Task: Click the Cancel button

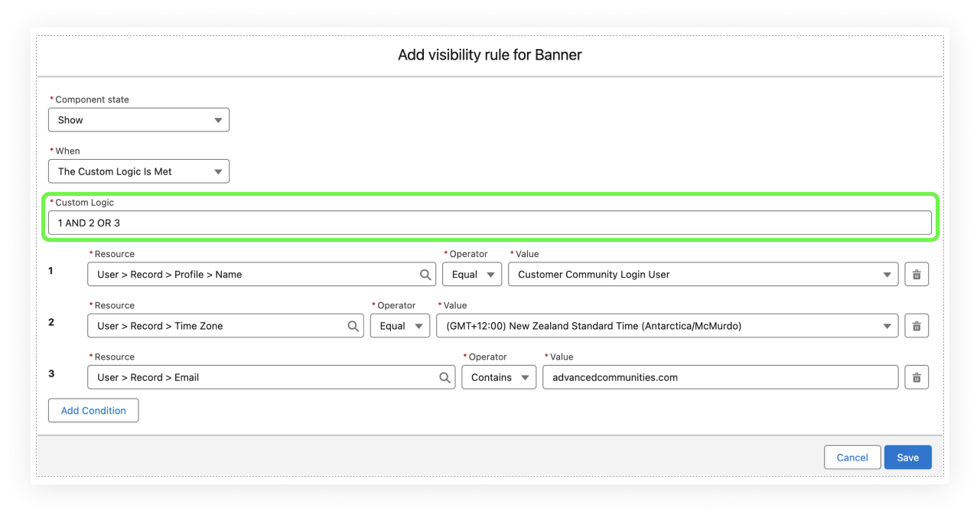Action: 852,458
